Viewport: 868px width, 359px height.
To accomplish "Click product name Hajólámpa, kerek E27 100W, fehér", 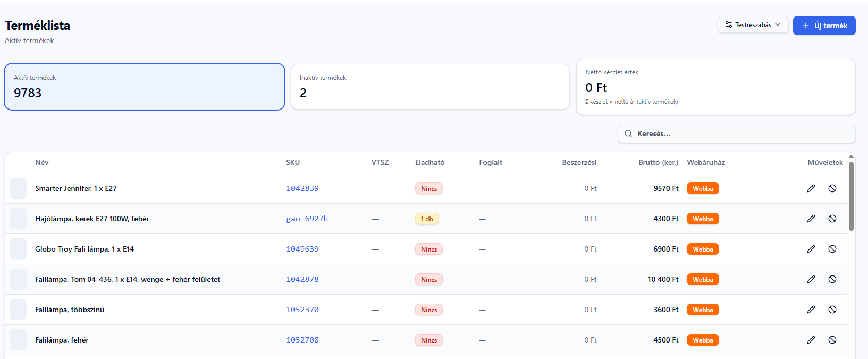I will [x=92, y=219].
